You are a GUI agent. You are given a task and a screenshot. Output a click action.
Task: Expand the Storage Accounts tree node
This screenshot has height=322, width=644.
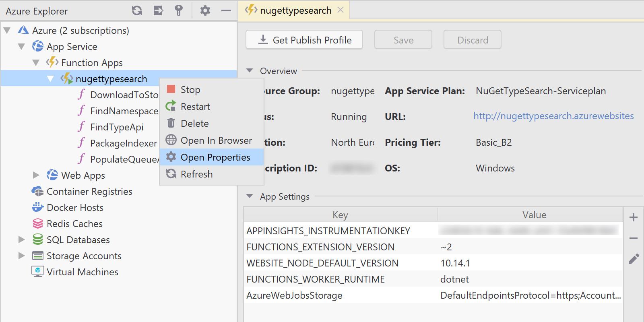[21, 256]
